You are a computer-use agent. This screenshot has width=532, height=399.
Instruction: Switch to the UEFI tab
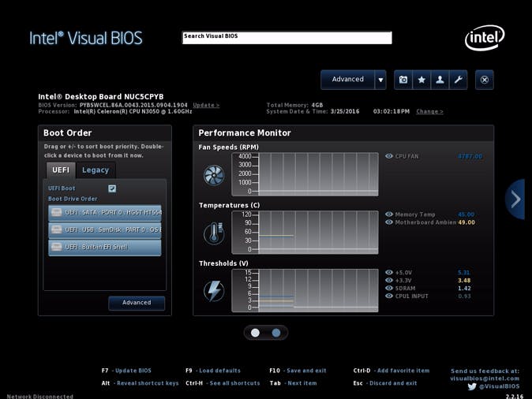(x=61, y=170)
